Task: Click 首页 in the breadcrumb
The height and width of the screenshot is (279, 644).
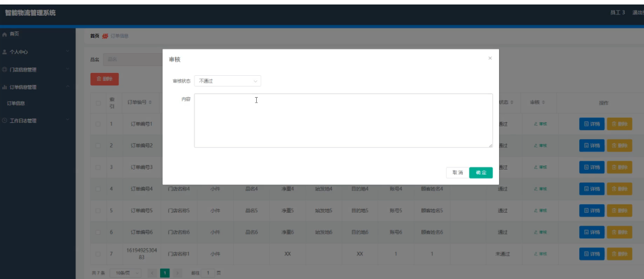Action: click(x=95, y=36)
